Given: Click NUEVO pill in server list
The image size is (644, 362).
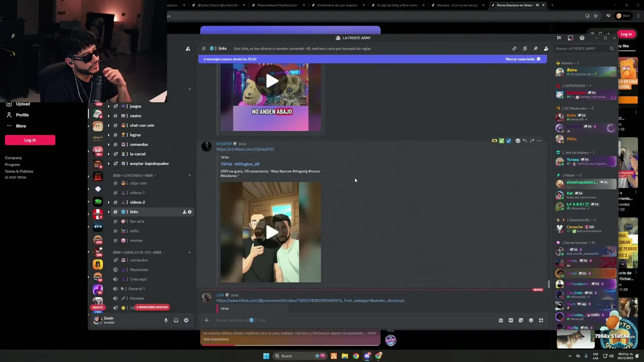Looking at the screenshot, I should click(x=98, y=307).
